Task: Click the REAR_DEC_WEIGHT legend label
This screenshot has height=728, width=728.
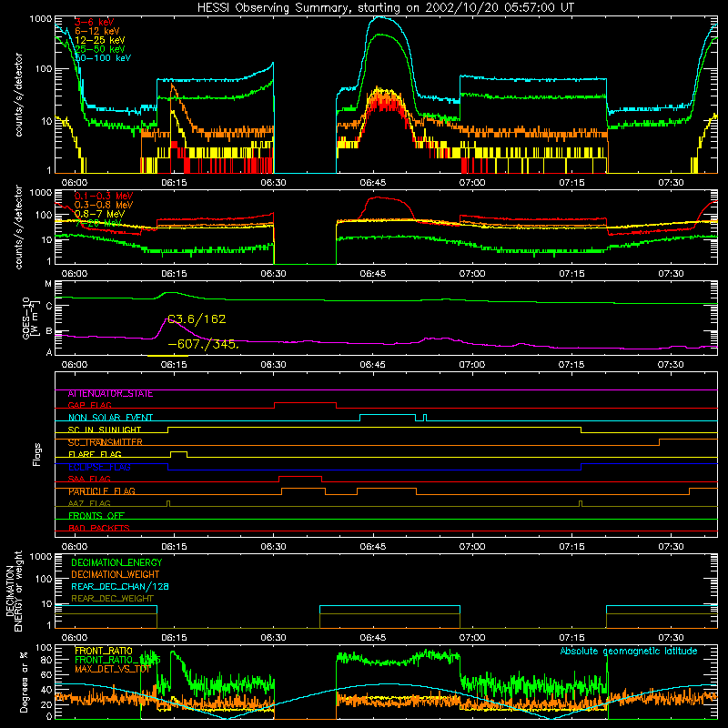Action: (112, 599)
